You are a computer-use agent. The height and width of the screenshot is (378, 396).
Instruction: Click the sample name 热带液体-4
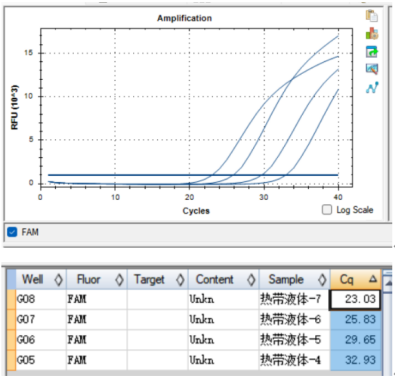tap(290, 360)
